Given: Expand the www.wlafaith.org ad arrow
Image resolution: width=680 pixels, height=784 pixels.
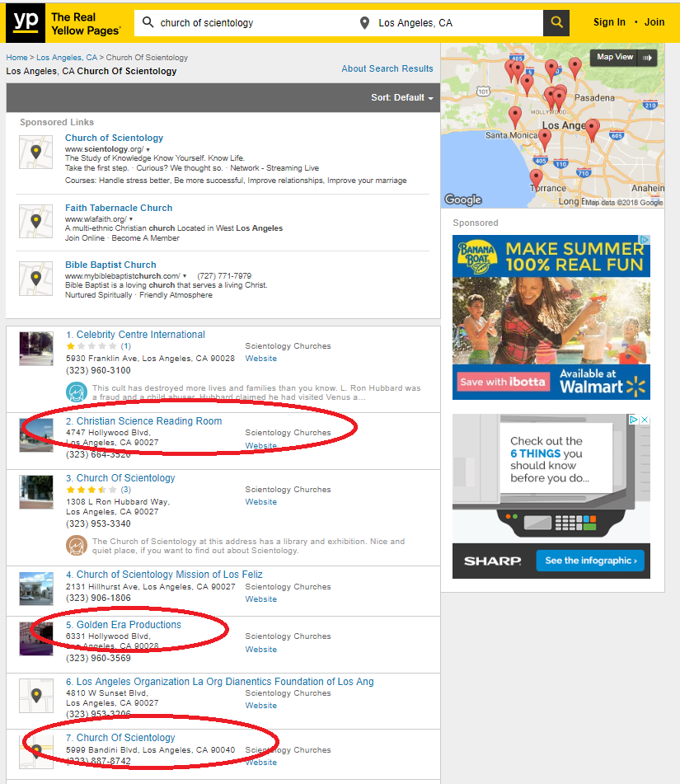Looking at the screenshot, I should click(131, 219).
